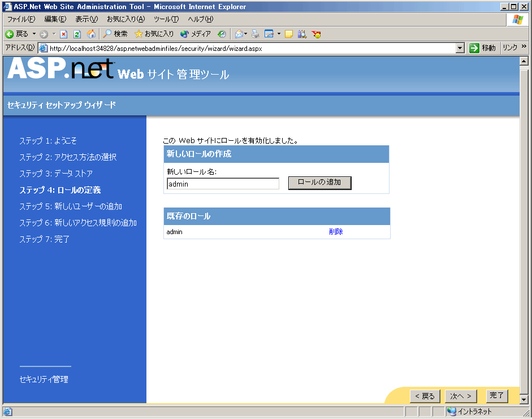532x419 pixels.
Task: Select ステップ 1: ようこそ in sidebar
Action: point(48,141)
